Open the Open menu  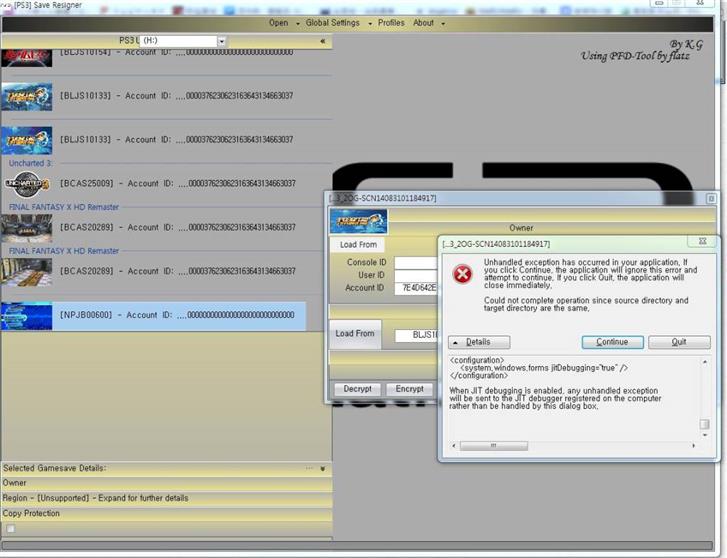[278, 23]
